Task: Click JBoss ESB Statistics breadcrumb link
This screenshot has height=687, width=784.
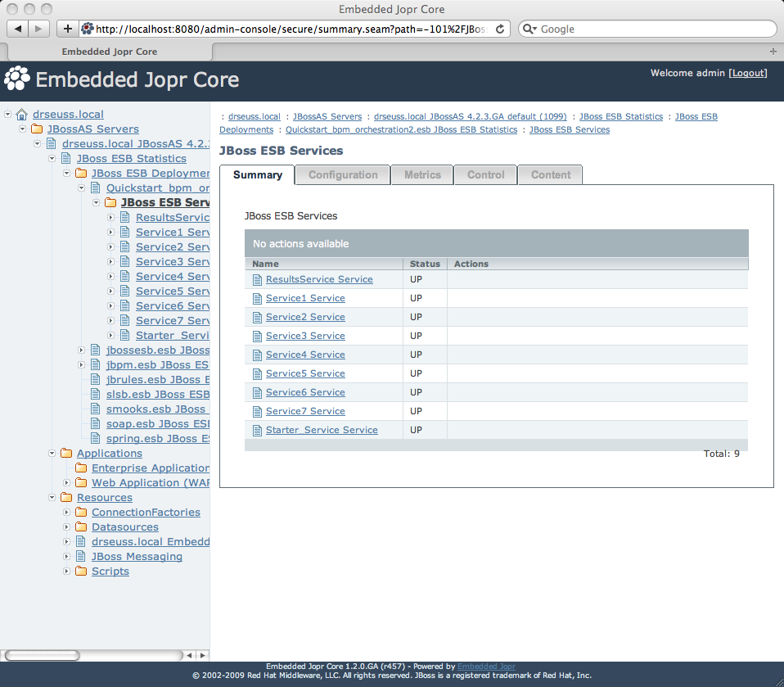Action: 621,116
